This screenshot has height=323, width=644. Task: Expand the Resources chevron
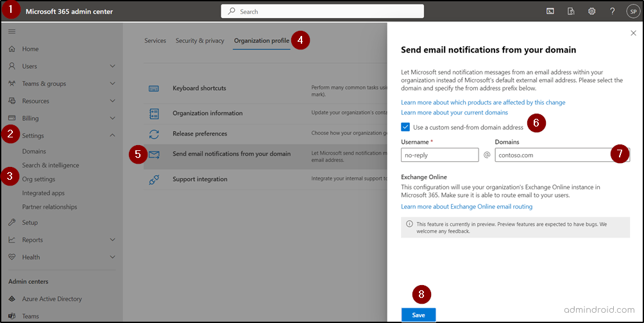click(112, 101)
